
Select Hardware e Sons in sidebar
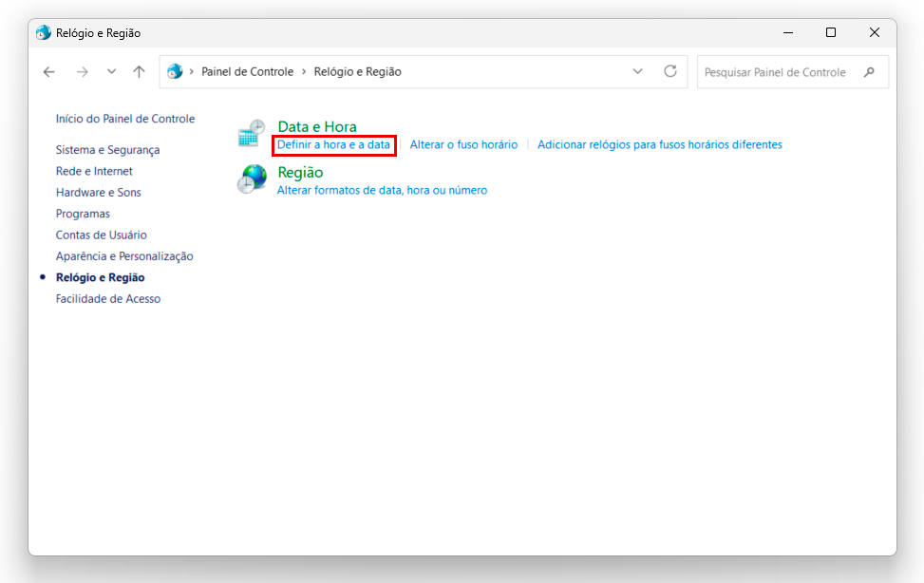coord(99,192)
